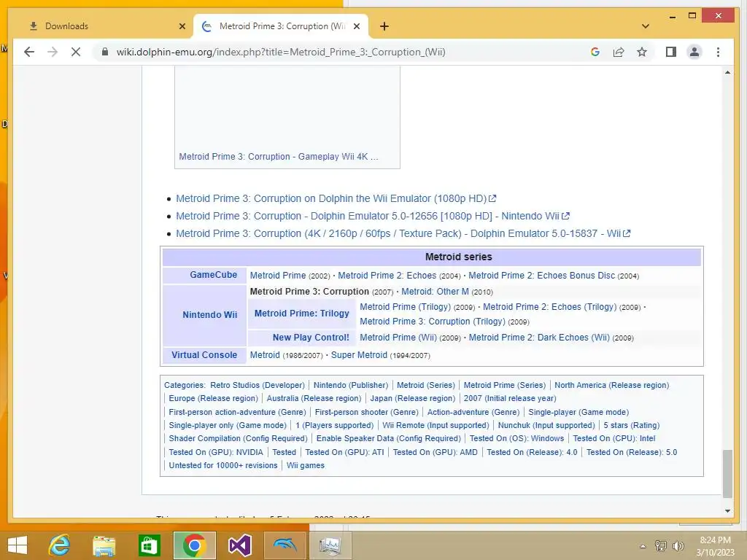Click the page scrollbar thumb
747x560 pixels.
pos(727,473)
